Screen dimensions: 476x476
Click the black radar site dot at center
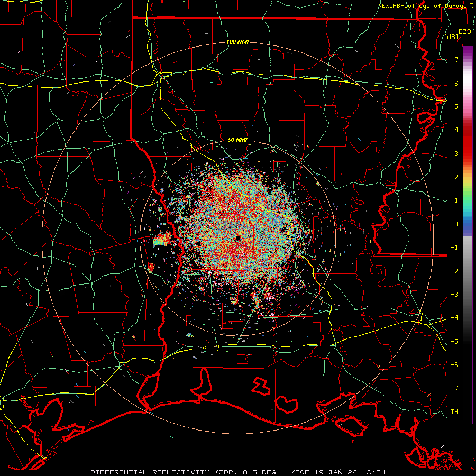(x=239, y=238)
